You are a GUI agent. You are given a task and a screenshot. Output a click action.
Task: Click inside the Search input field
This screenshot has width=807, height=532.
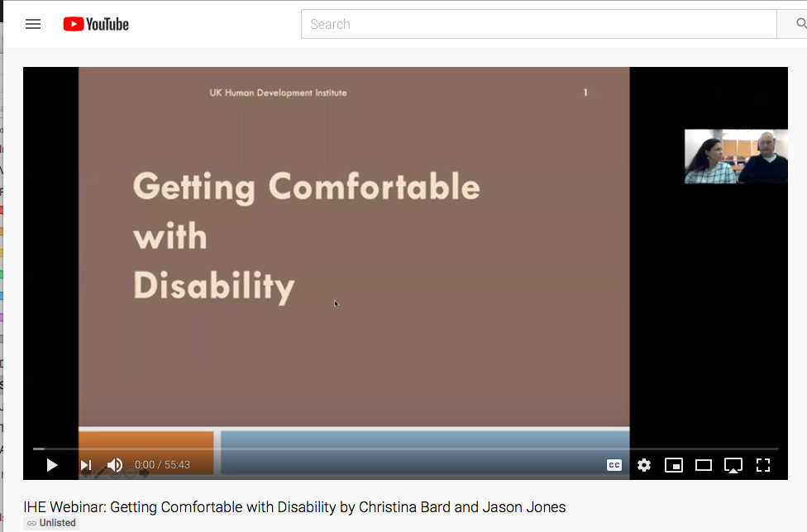537,24
